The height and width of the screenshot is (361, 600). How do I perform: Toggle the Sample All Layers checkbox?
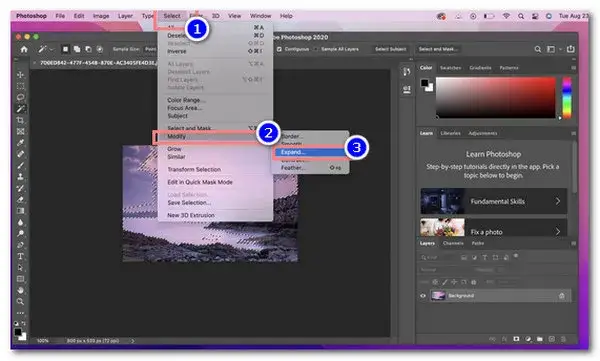(x=316, y=49)
